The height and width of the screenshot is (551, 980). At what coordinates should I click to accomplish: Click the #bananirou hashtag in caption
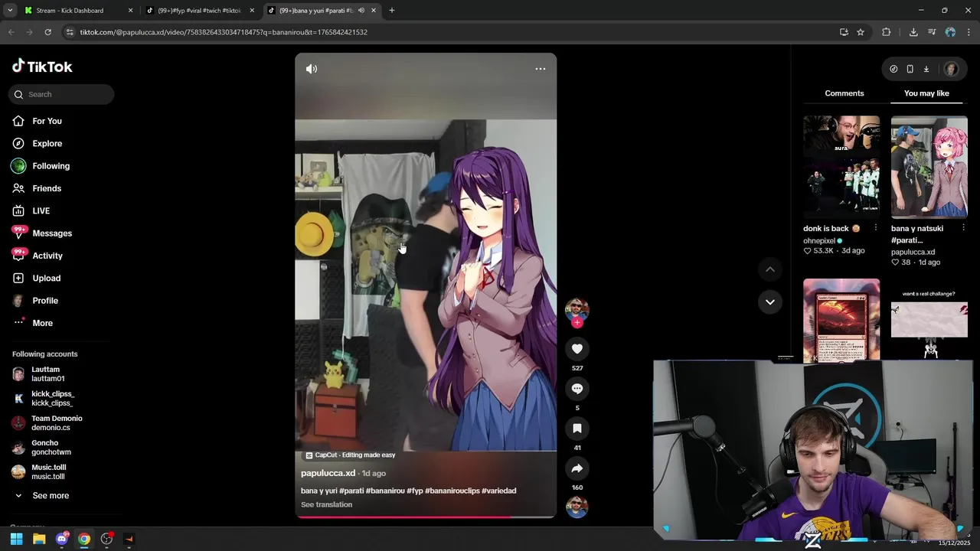click(385, 491)
